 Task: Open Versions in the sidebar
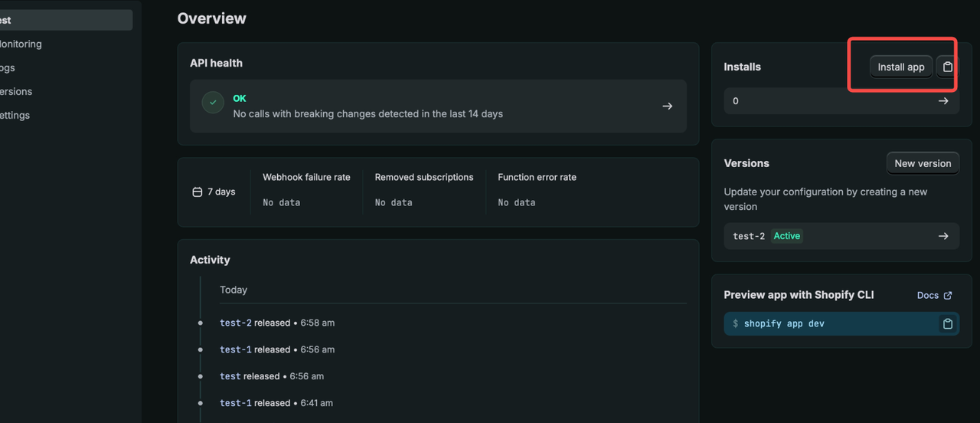click(16, 91)
